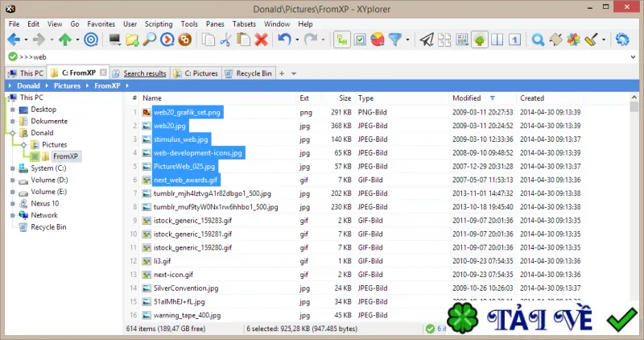
Task: Click the red circle-arrow Favorites icon
Action: coord(167,39)
